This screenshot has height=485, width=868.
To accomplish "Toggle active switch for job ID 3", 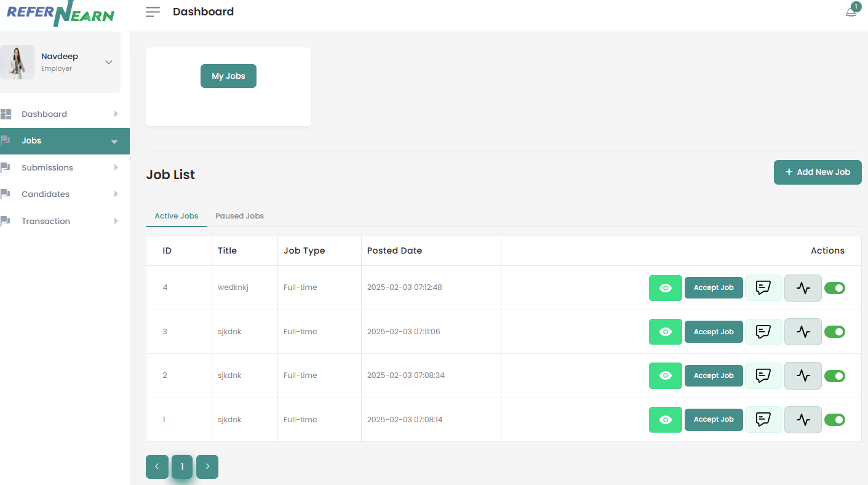I will [835, 332].
